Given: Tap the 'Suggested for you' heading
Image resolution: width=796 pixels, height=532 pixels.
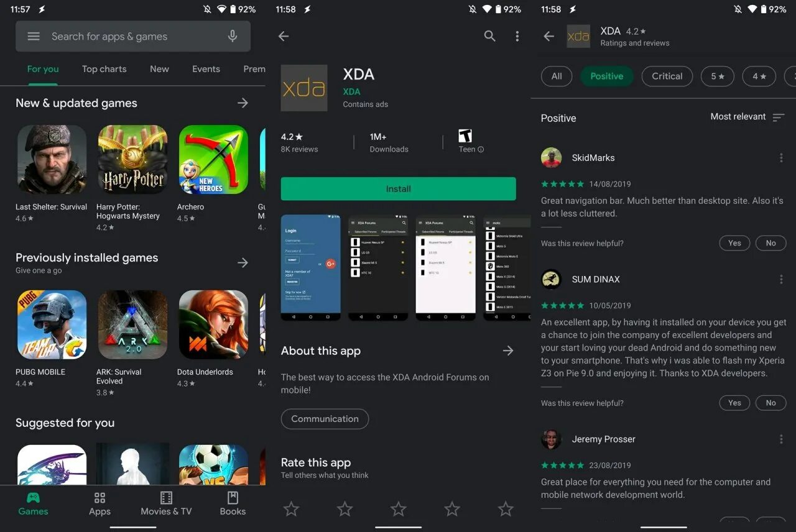Looking at the screenshot, I should tap(65, 423).
